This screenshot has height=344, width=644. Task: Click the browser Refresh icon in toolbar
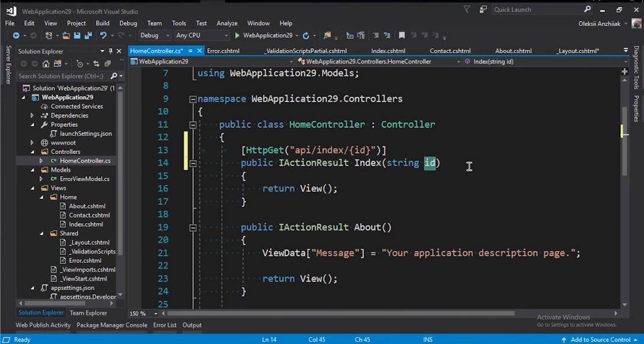coord(306,36)
